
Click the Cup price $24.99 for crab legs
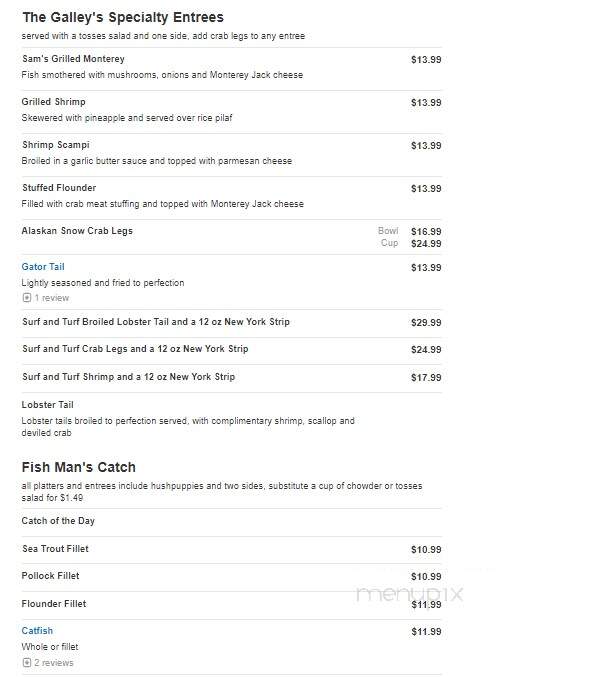[x=426, y=244]
